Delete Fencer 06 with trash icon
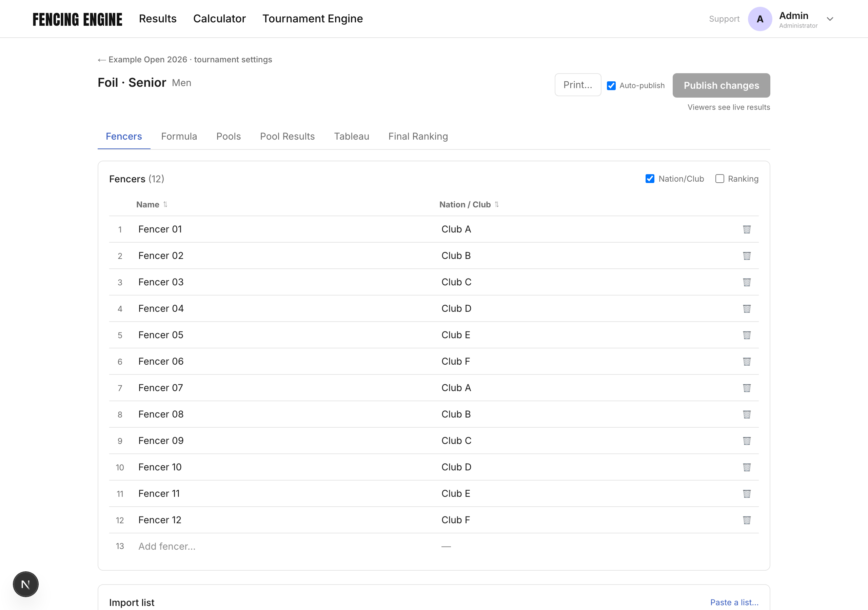Image resolution: width=868 pixels, height=610 pixels. point(747,362)
